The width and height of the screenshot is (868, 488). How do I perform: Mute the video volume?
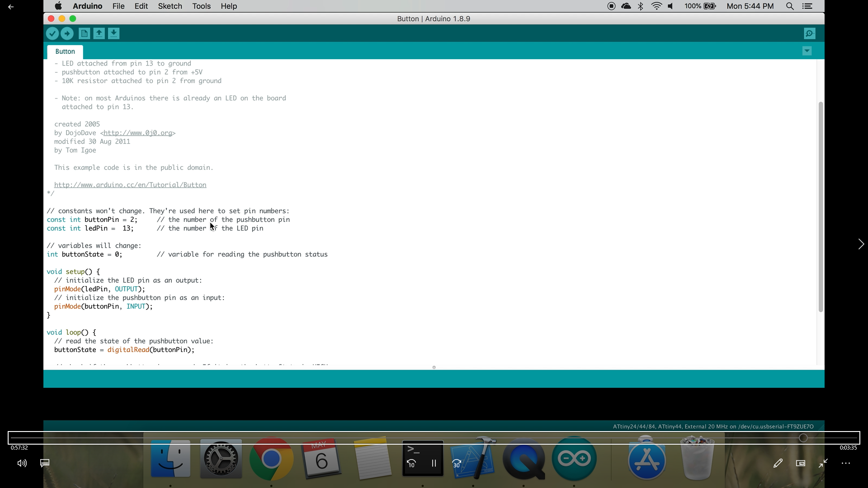(x=22, y=463)
